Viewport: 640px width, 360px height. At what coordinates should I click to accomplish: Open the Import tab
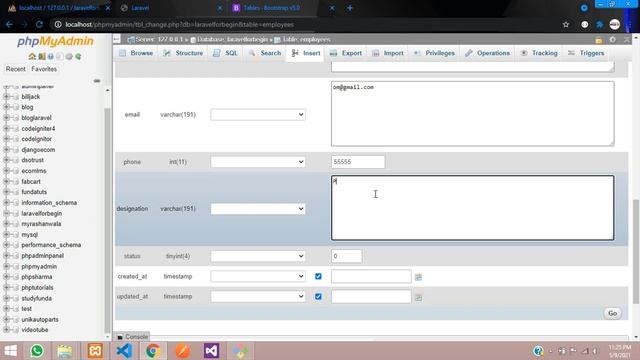click(388, 53)
